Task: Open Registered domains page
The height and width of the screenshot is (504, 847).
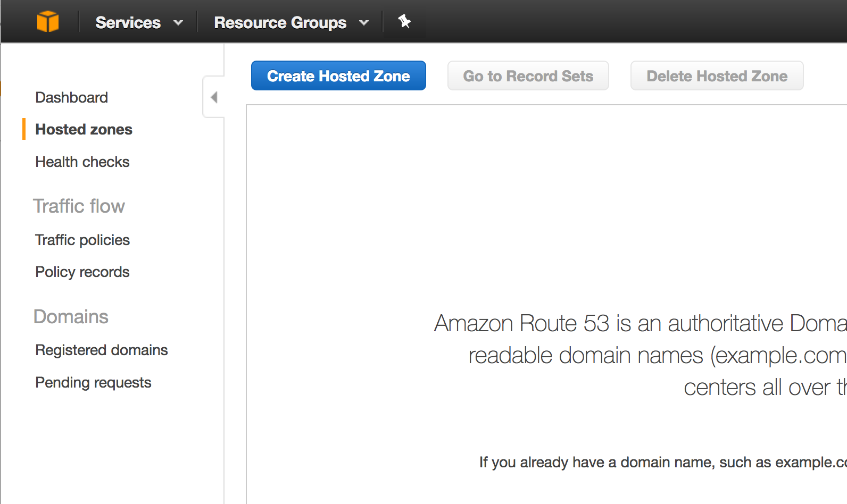Action: pos(102,350)
